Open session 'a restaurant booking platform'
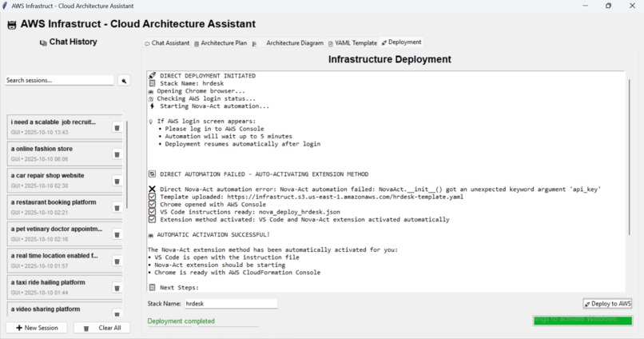Screen dimensions: 644x339 [60, 207]
